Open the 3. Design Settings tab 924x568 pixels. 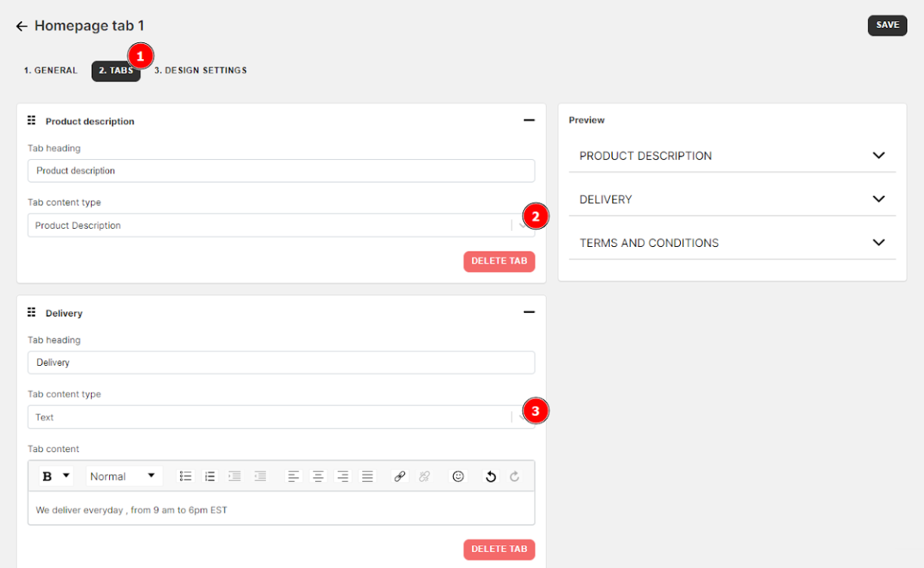pyautogui.click(x=201, y=70)
